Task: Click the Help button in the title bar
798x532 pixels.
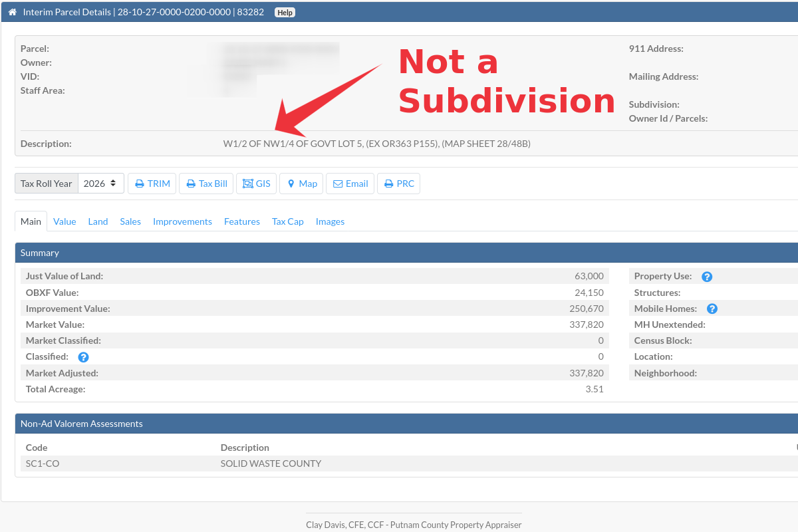Action: point(285,11)
